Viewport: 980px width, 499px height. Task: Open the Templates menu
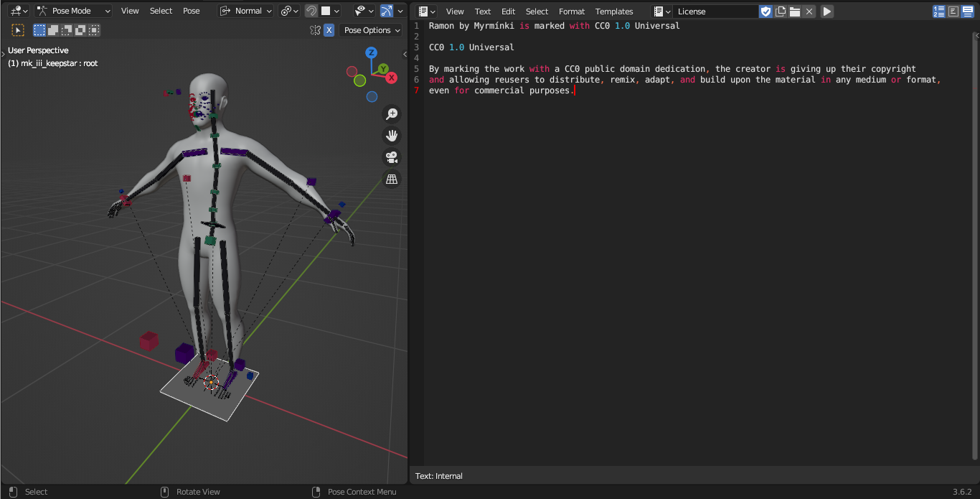coord(614,11)
